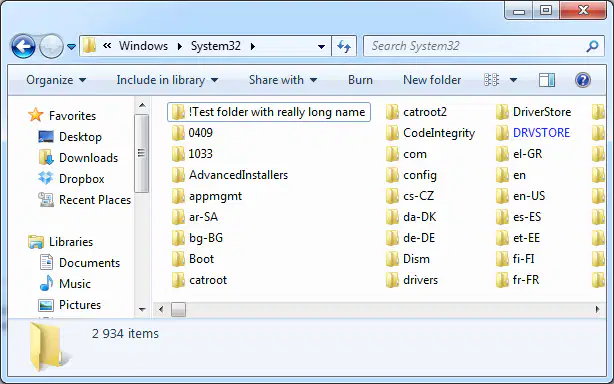The width and height of the screenshot is (614, 384).
Task: Open Recent Places in Favorites
Action: click(x=84, y=200)
